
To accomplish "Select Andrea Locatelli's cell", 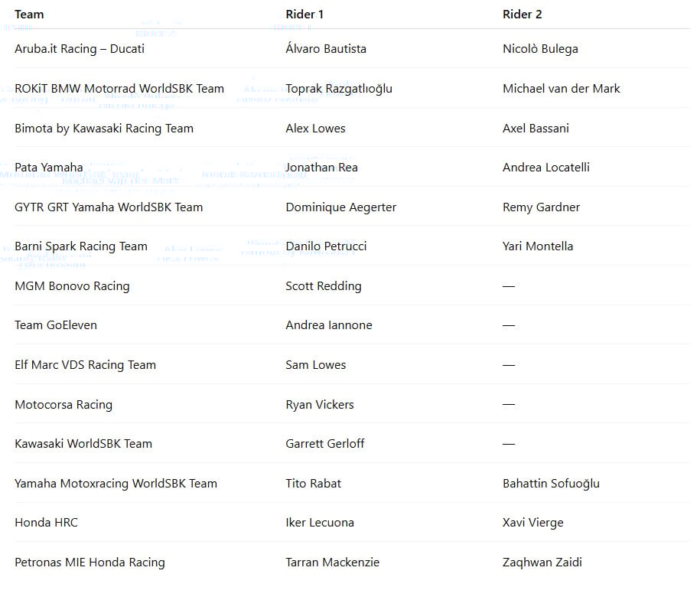I will [545, 168].
